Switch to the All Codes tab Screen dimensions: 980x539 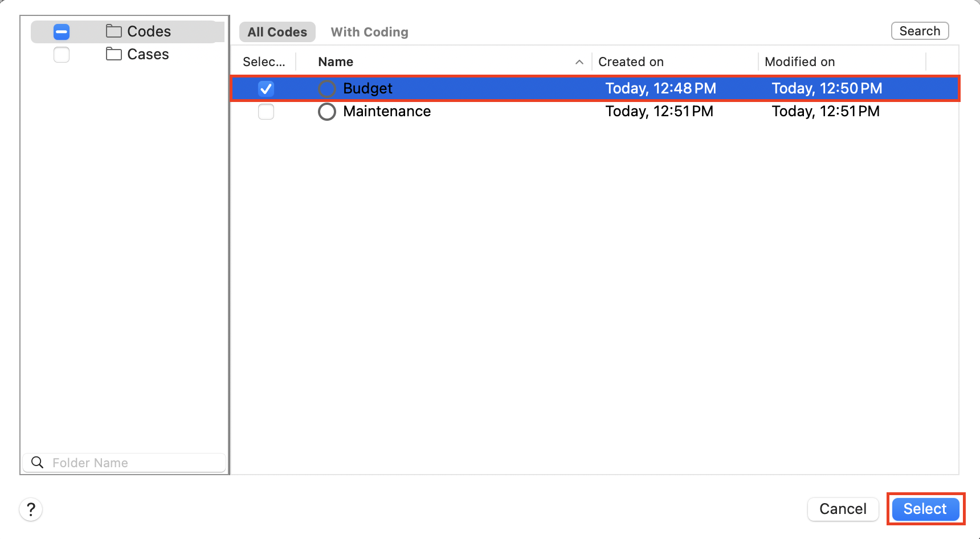coord(277,32)
